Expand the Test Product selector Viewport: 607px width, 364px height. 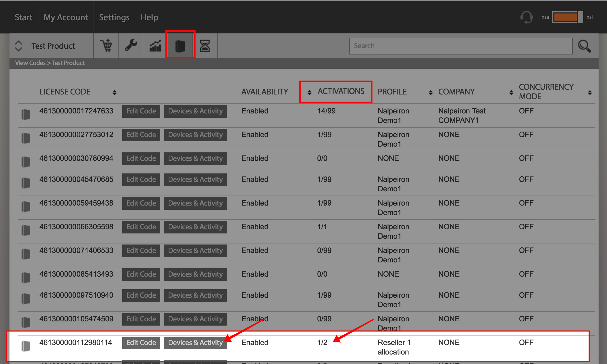point(18,46)
